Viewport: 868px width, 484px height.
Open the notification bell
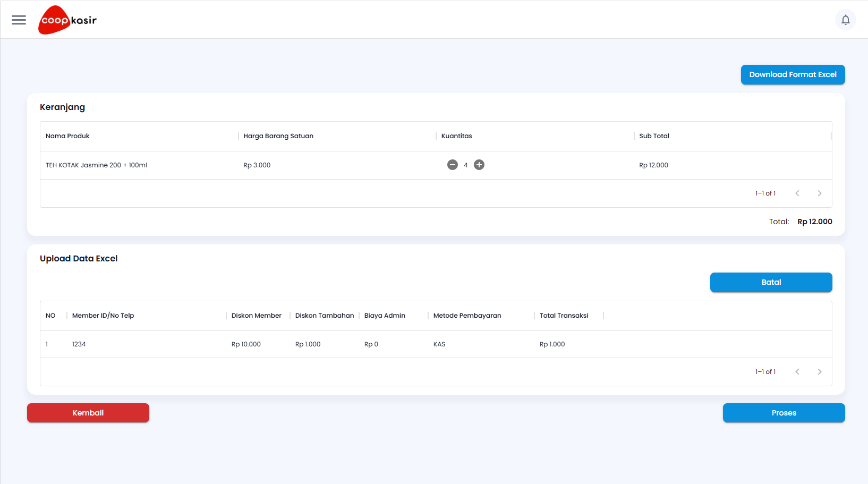coord(845,20)
